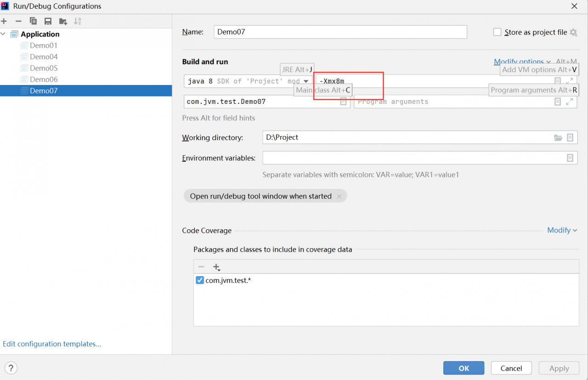Select the com.jvm.test.* list row

pos(386,280)
